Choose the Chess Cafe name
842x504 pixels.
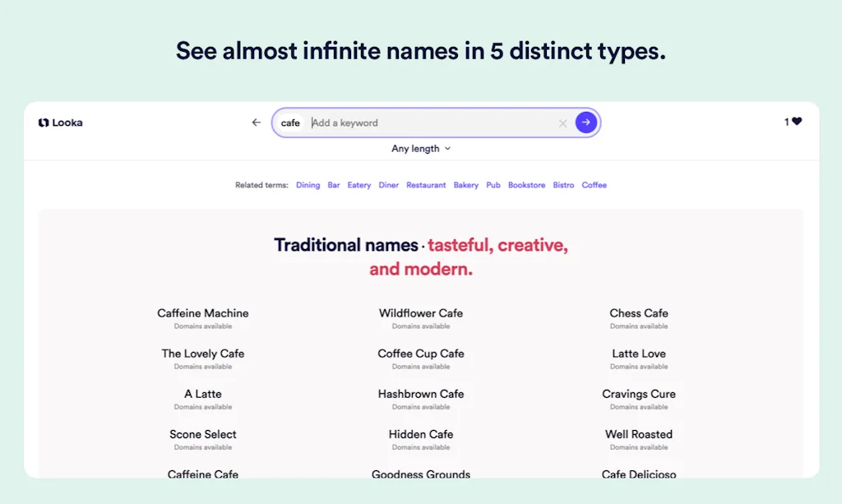pos(639,313)
